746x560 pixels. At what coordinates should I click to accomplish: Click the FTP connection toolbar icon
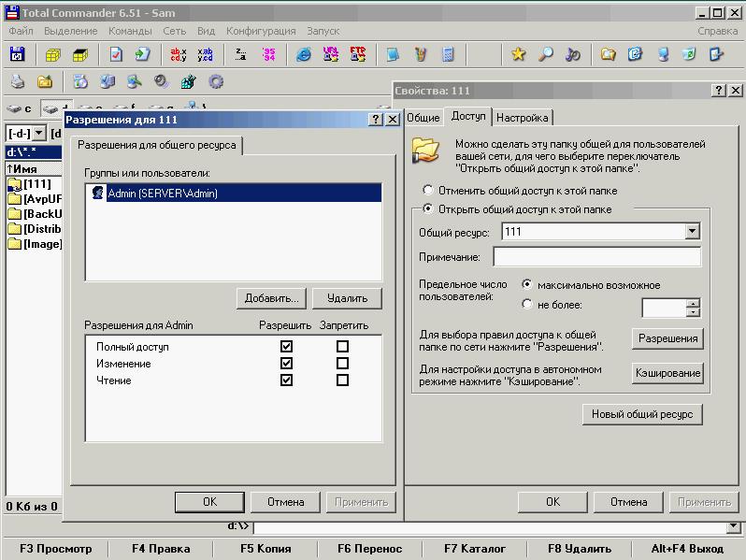(358, 55)
